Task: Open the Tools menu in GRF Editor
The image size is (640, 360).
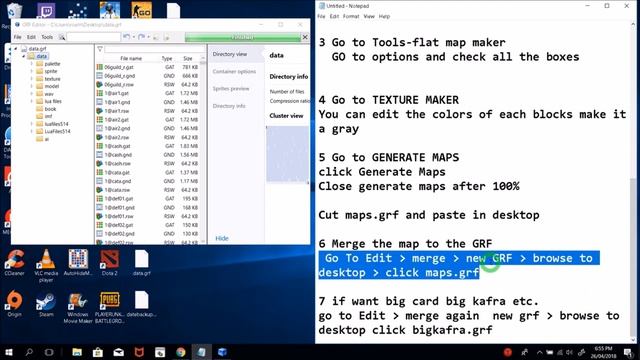Action: pyautogui.click(x=47, y=37)
